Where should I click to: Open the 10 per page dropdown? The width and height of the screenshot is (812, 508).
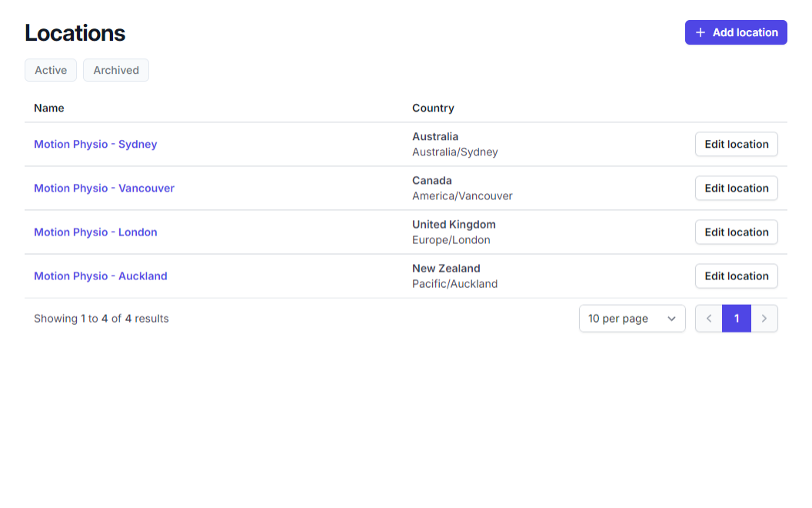point(631,319)
